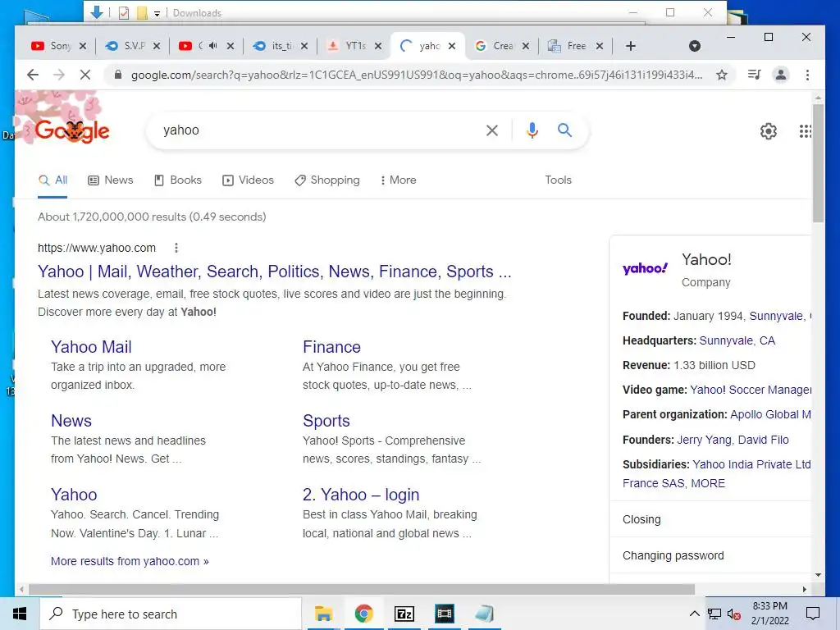Open Downloads window quick access dropdown arrow
This screenshot has height=630, width=840.
pos(157,13)
